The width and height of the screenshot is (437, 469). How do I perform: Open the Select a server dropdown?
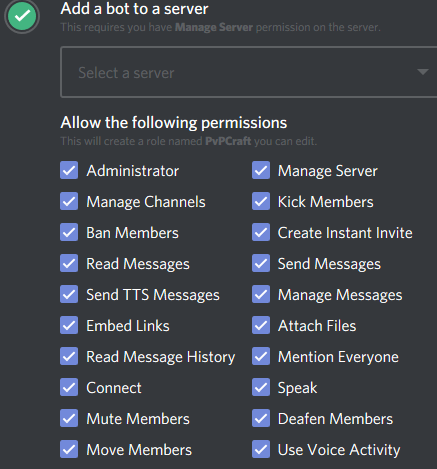tap(249, 72)
